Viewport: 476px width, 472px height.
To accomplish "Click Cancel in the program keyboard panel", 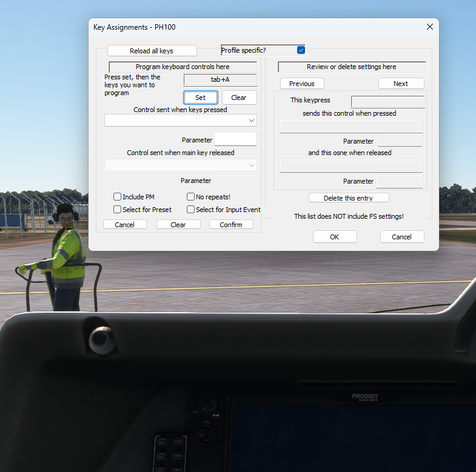I will pyautogui.click(x=125, y=225).
